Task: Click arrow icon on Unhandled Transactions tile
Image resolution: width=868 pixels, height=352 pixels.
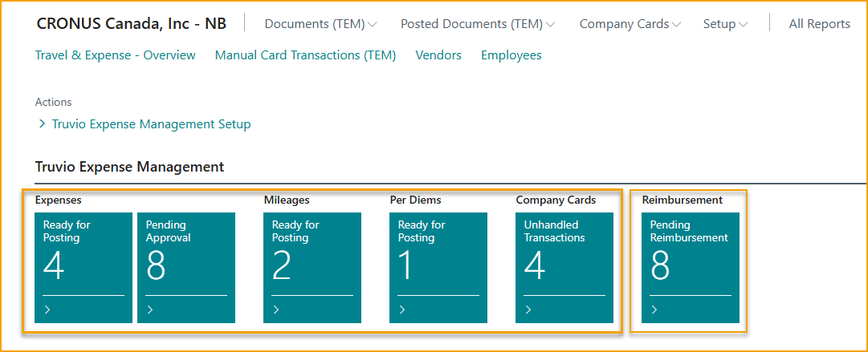Action: [x=528, y=310]
